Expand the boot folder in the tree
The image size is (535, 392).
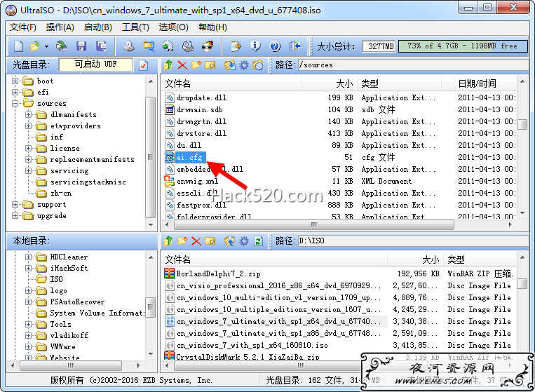(x=15, y=81)
